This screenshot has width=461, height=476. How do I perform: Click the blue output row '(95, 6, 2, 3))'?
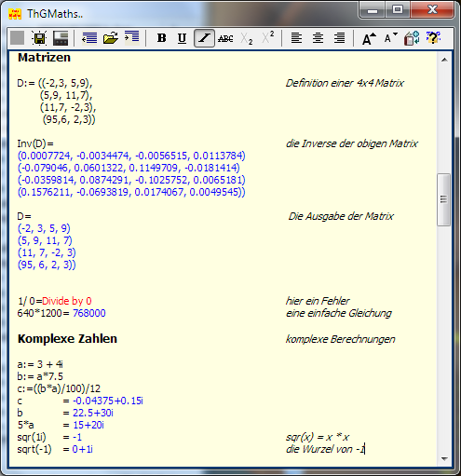coord(47,265)
